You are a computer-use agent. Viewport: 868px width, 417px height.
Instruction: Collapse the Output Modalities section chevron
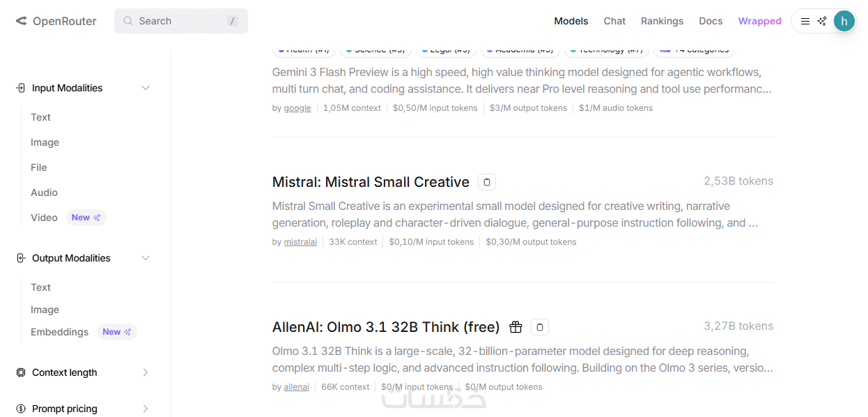(146, 258)
